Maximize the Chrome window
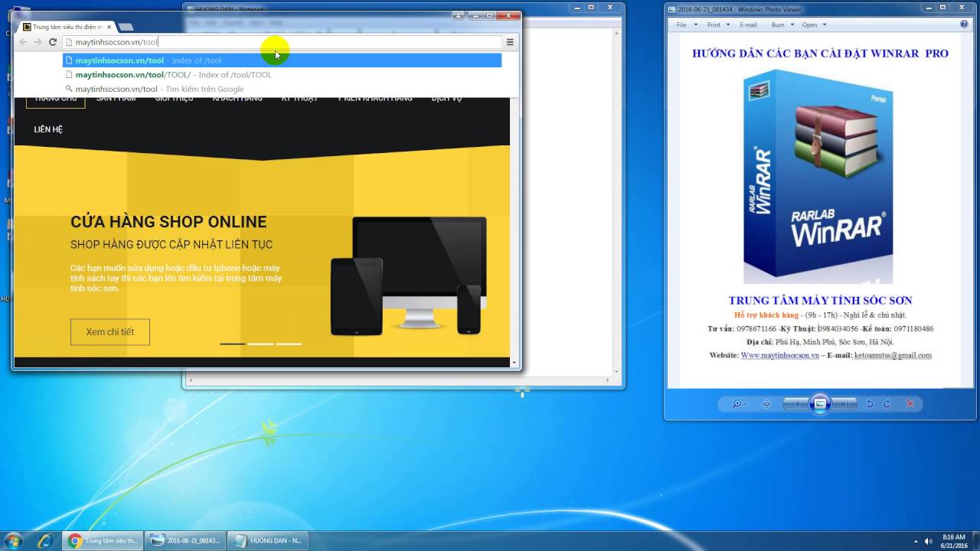The height and width of the screenshot is (551, 980). click(x=488, y=15)
